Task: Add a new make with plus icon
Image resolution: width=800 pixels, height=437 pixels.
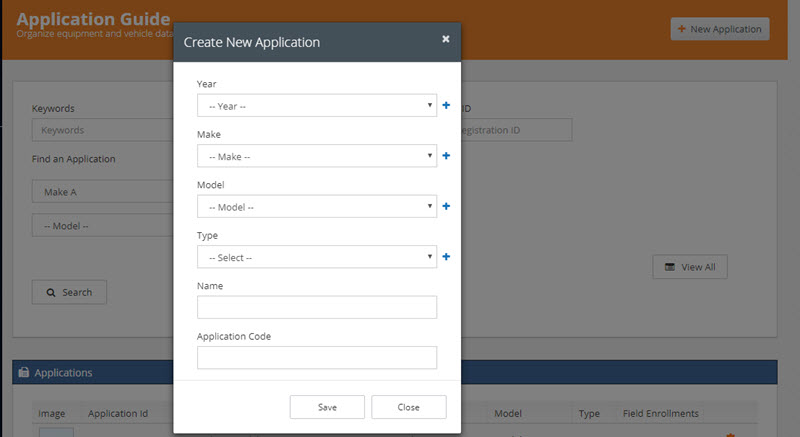Action: pos(446,156)
